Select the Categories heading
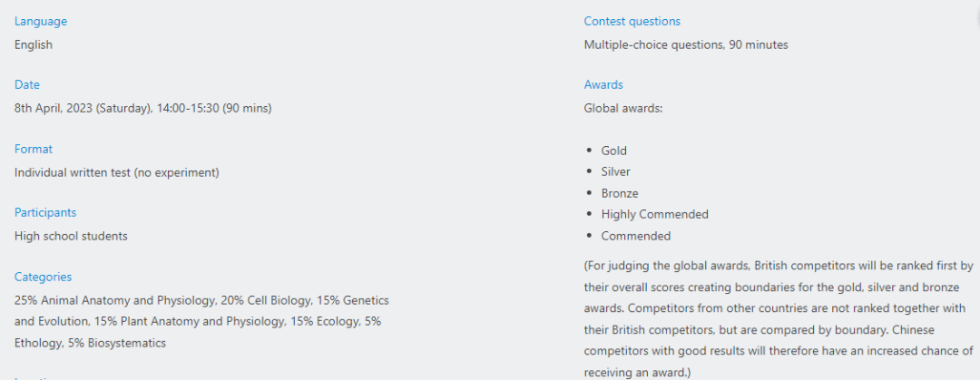Viewport: 980px width, 380px height. coord(44,277)
